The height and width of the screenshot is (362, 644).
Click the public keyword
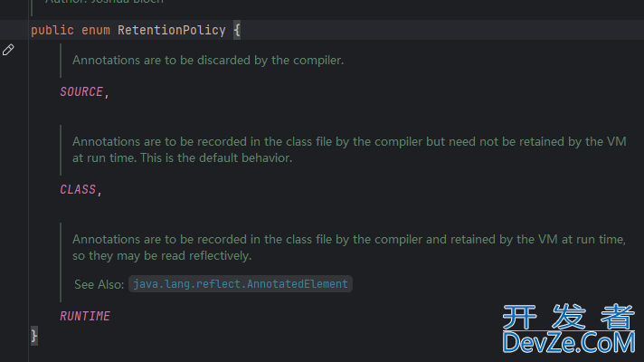(52, 30)
